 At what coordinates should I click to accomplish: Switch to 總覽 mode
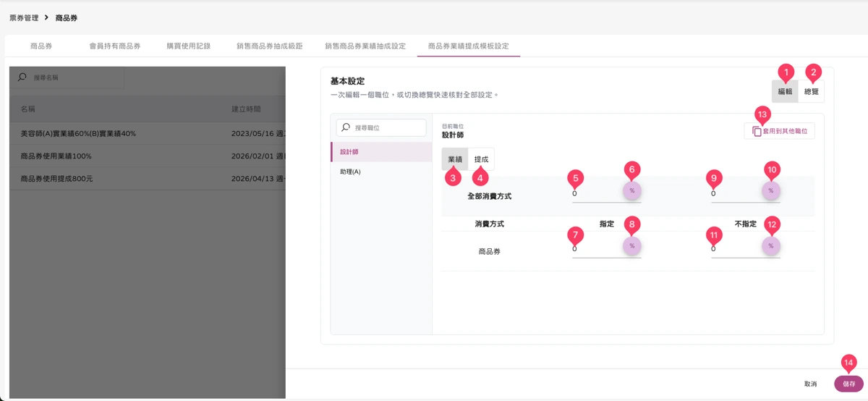click(811, 92)
